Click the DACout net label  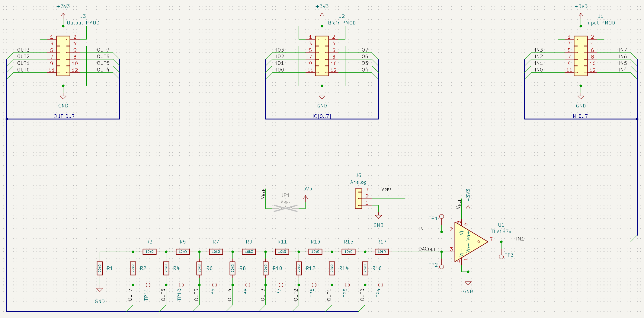(x=427, y=249)
